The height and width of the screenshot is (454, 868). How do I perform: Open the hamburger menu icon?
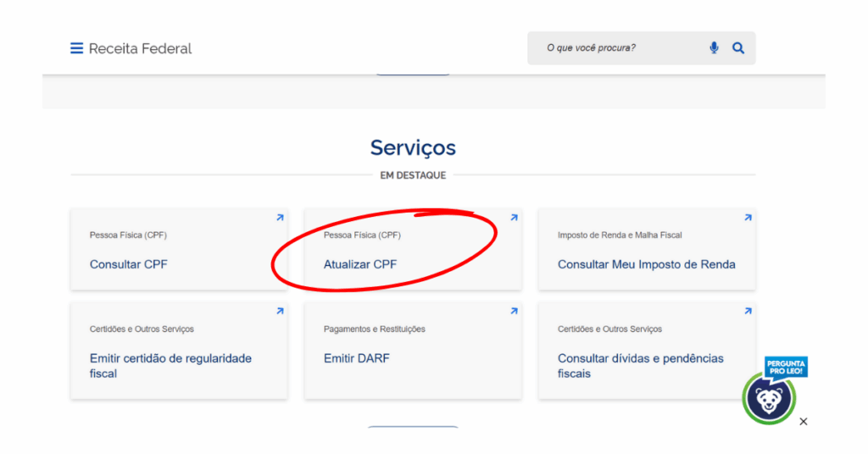pos(76,48)
